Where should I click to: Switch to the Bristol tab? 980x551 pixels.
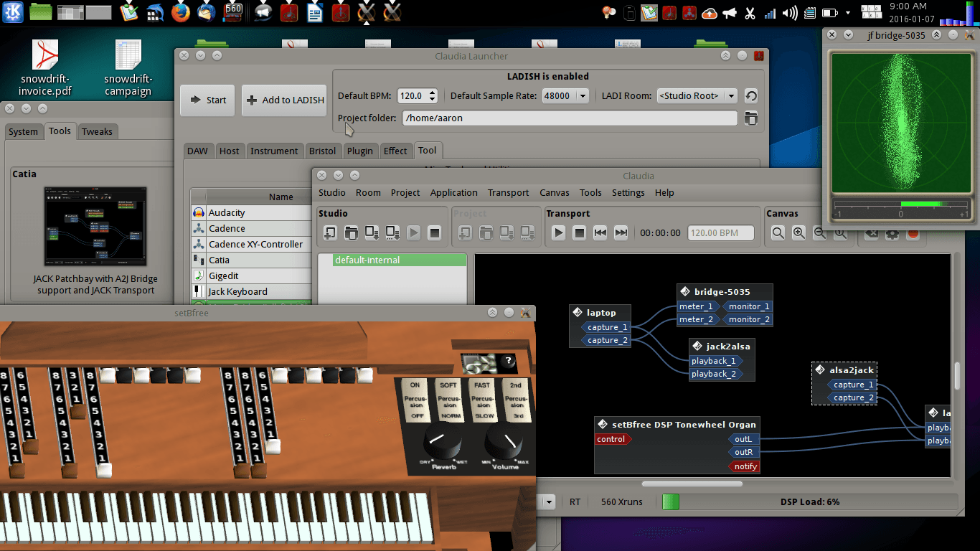[322, 151]
